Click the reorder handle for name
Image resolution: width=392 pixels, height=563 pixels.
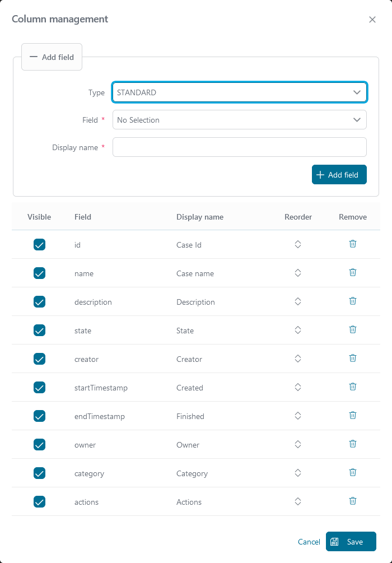click(x=297, y=273)
